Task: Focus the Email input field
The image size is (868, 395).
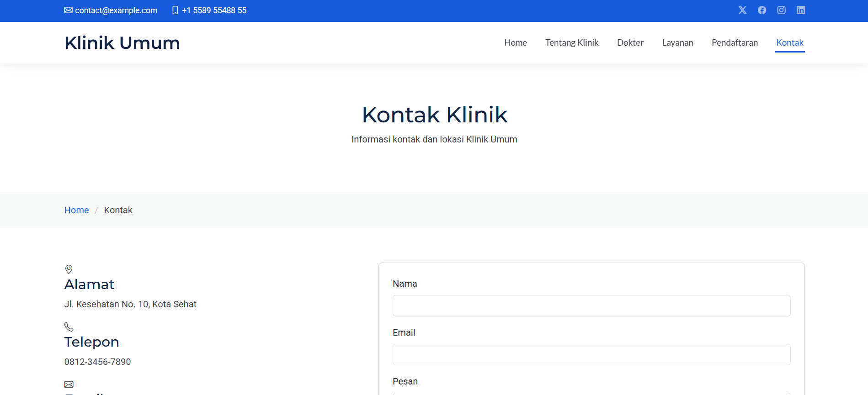Action: click(x=591, y=354)
